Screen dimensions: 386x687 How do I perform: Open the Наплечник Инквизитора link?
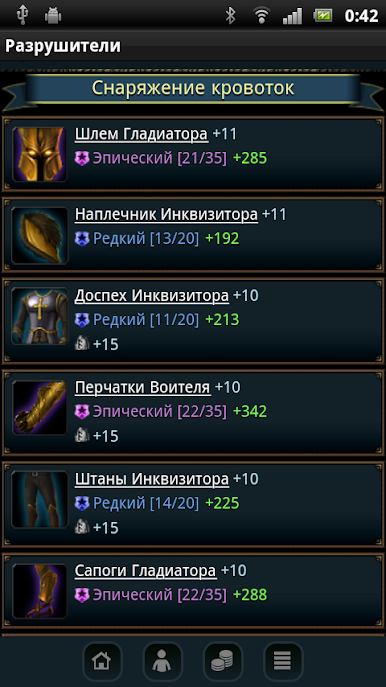(x=166, y=215)
